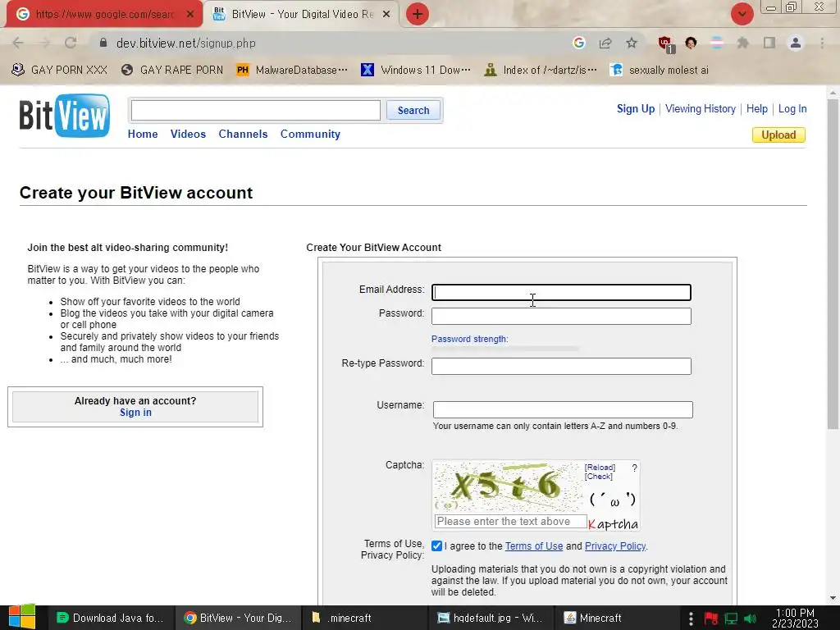Follow the Sign Up link

636,109
